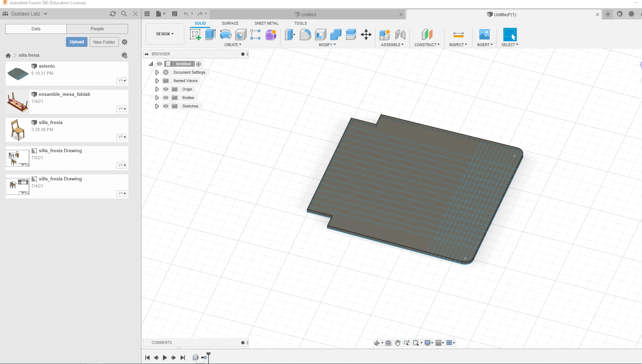The height and width of the screenshot is (364, 642).
Task: Select the Hole tool
Action: (241, 35)
